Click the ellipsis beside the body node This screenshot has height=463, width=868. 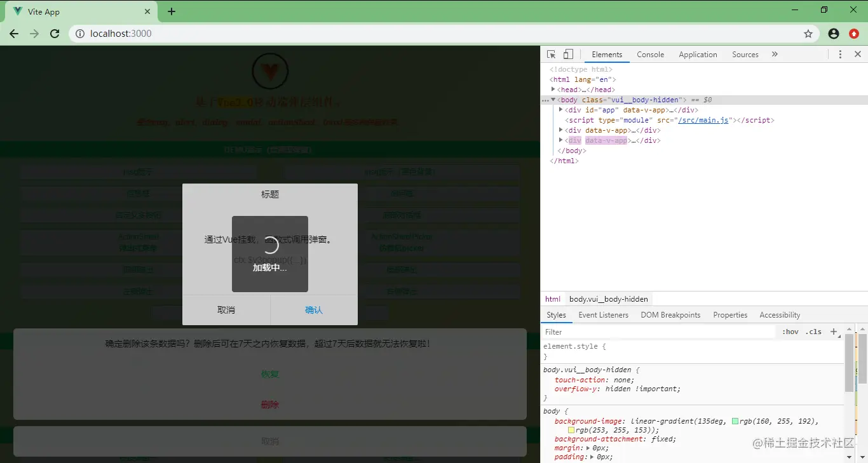[545, 100]
